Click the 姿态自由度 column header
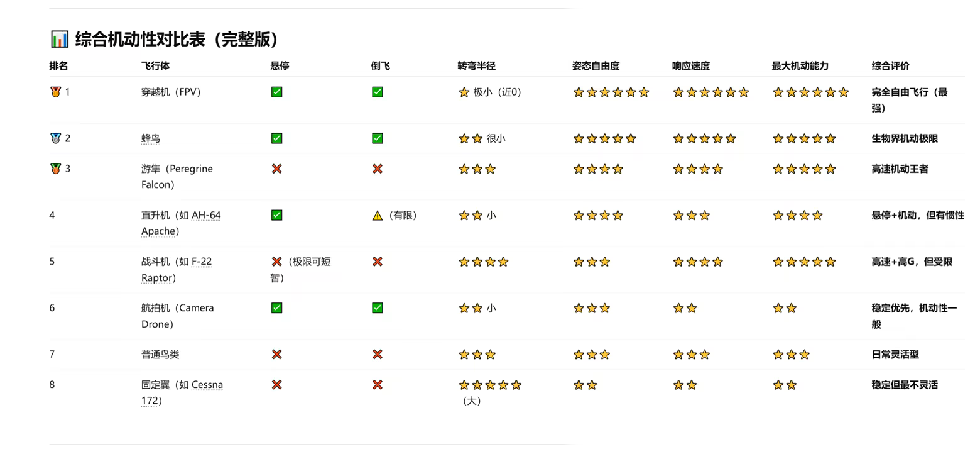Image resolution: width=980 pixels, height=459 pixels. click(596, 66)
